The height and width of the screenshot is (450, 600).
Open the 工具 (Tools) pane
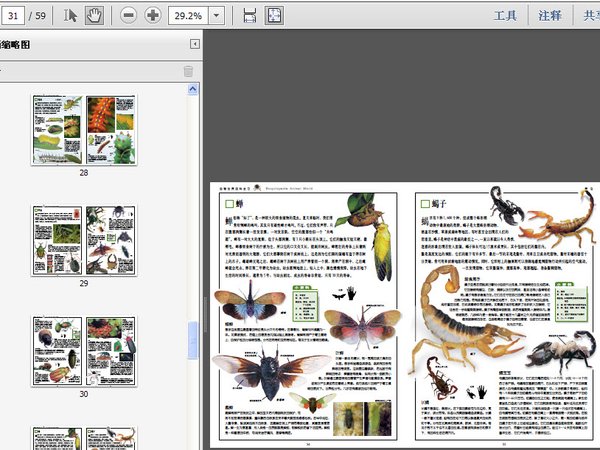pos(506,16)
